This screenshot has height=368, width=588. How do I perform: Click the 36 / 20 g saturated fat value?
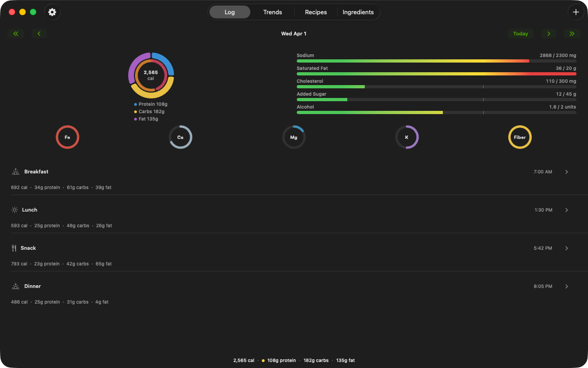[x=566, y=68]
